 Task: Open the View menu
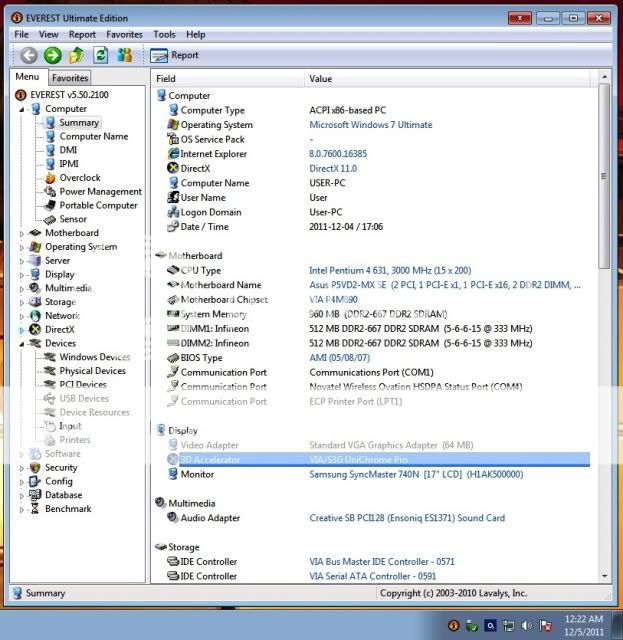pos(49,34)
